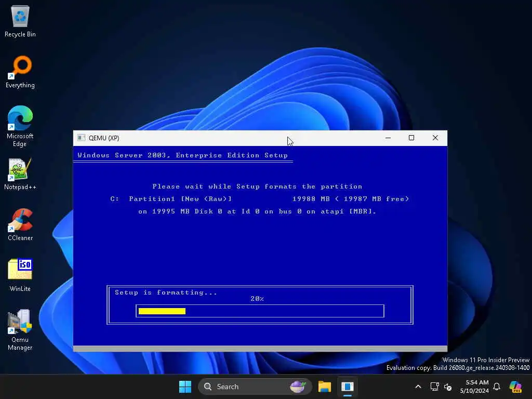532x399 pixels.
Task: Select the WinLite iso folder icon
Action: tap(20, 275)
